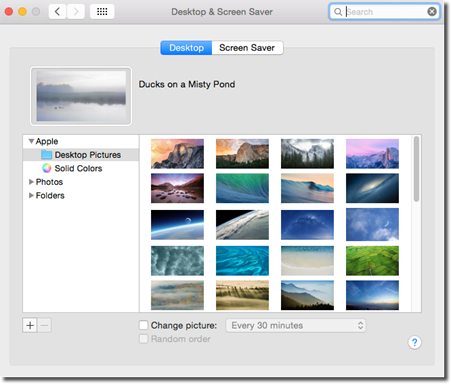Expand the Folders group triangle
451x384 pixels.
pos(31,195)
